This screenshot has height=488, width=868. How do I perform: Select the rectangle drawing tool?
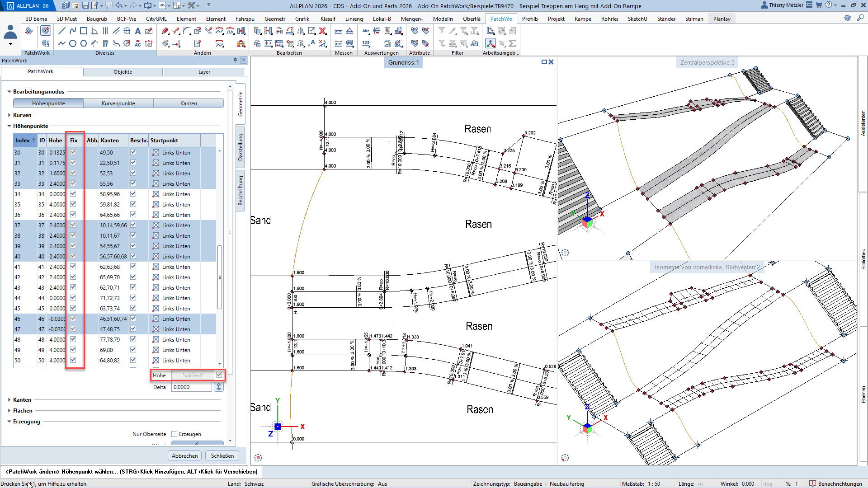(84, 31)
